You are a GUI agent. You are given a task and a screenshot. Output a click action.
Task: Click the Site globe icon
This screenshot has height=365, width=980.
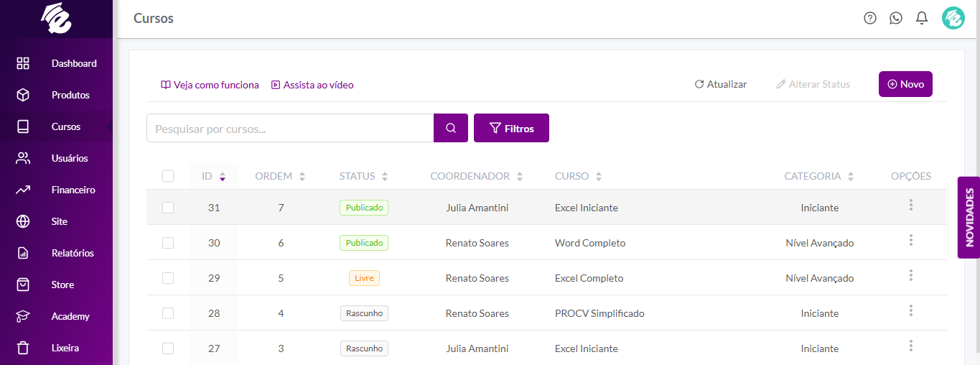(x=23, y=221)
